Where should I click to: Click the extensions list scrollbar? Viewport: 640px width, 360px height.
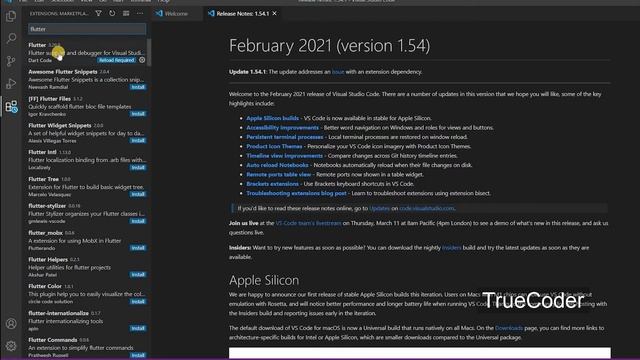[x=149, y=52]
